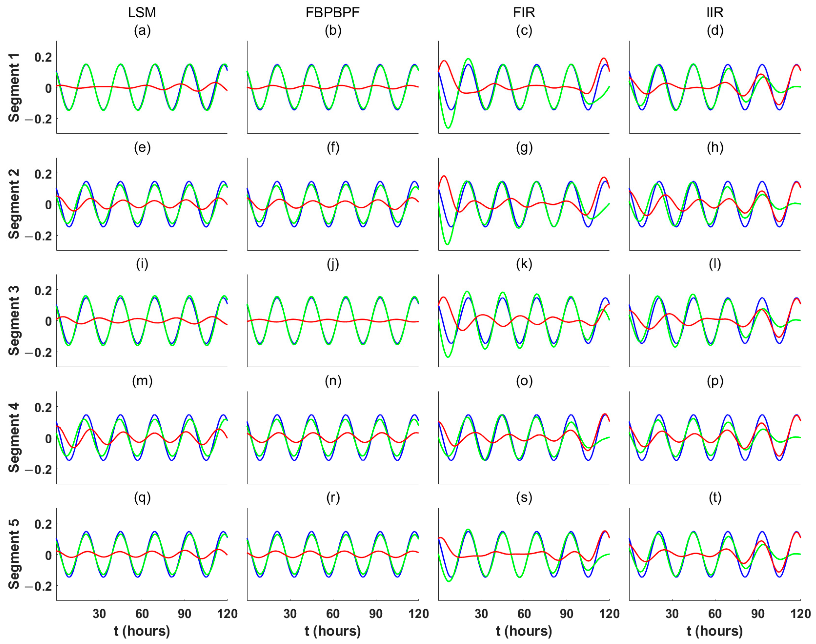Select subplot label (g)

tap(524, 147)
